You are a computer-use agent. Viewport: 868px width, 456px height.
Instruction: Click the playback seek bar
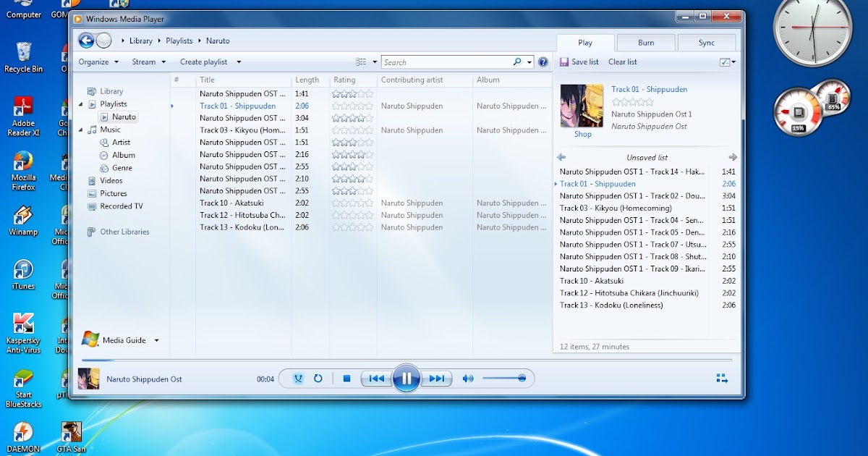[x=407, y=360]
